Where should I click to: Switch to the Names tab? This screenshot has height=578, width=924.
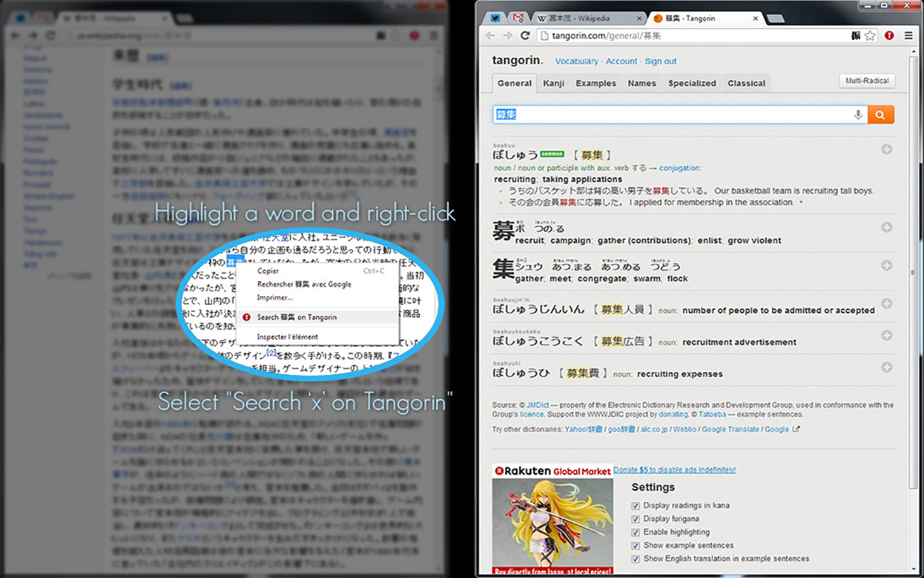coord(642,83)
